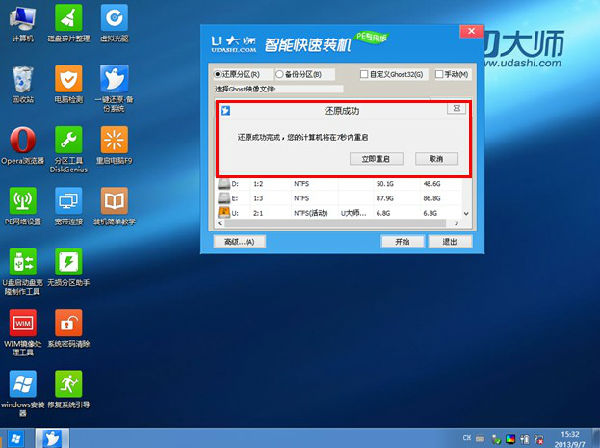Click 立即重启 to restart now
This screenshot has height=448, width=600.
click(376, 158)
